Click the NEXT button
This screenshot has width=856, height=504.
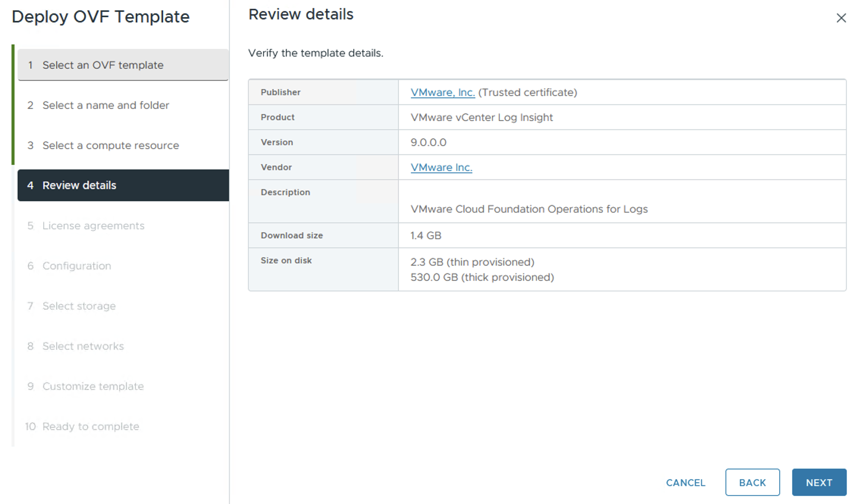818,482
